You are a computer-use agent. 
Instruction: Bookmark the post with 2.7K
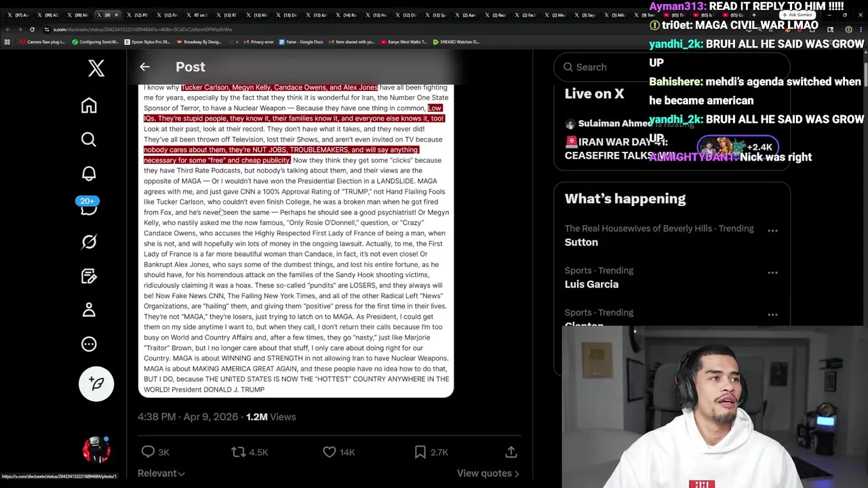tap(431, 452)
